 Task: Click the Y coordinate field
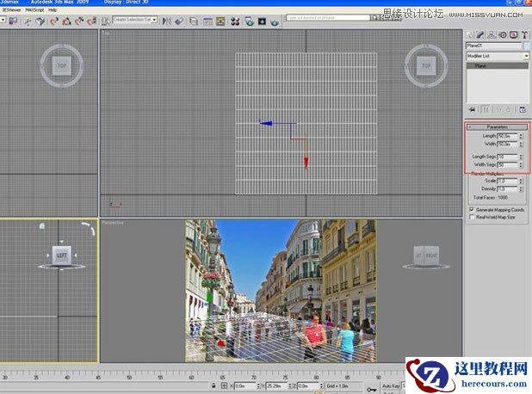(276, 386)
